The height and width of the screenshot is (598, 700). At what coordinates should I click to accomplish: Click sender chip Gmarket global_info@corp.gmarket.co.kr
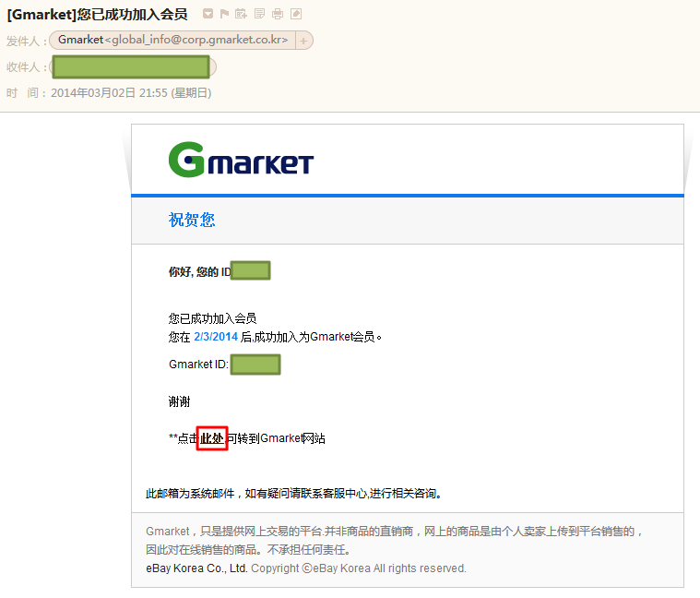[172, 40]
